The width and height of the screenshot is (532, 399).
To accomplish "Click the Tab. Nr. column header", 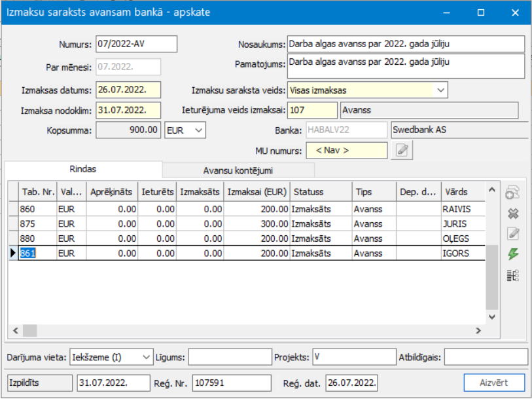I will 38,192.
